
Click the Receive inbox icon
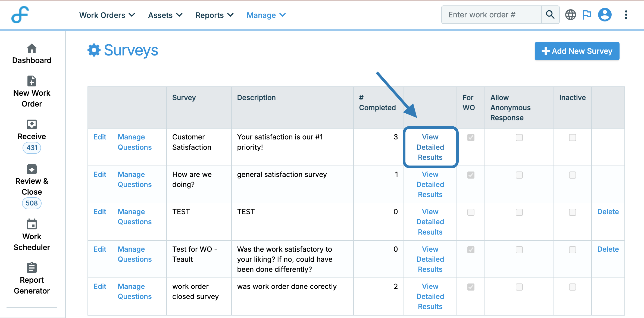coord(32,124)
